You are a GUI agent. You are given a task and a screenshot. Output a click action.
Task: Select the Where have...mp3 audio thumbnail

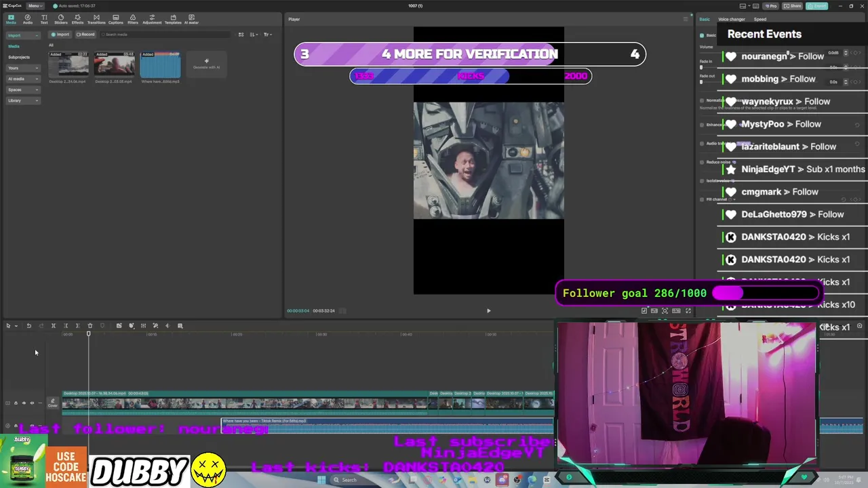pyautogui.click(x=160, y=64)
